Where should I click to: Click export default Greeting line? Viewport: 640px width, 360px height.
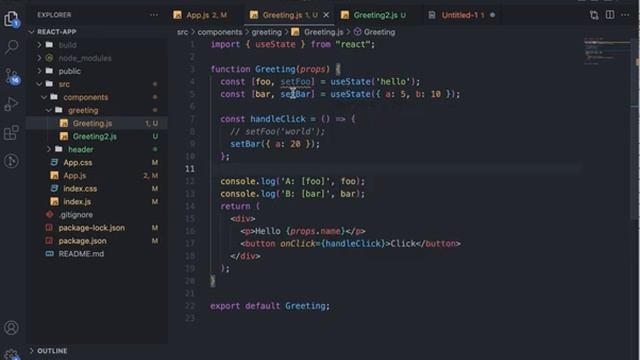tap(270, 306)
